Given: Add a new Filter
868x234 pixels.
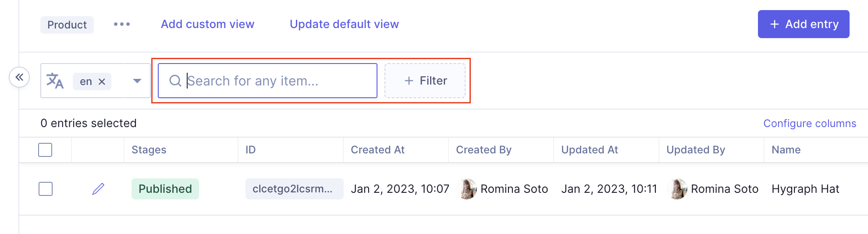Looking at the screenshot, I should tap(425, 81).
